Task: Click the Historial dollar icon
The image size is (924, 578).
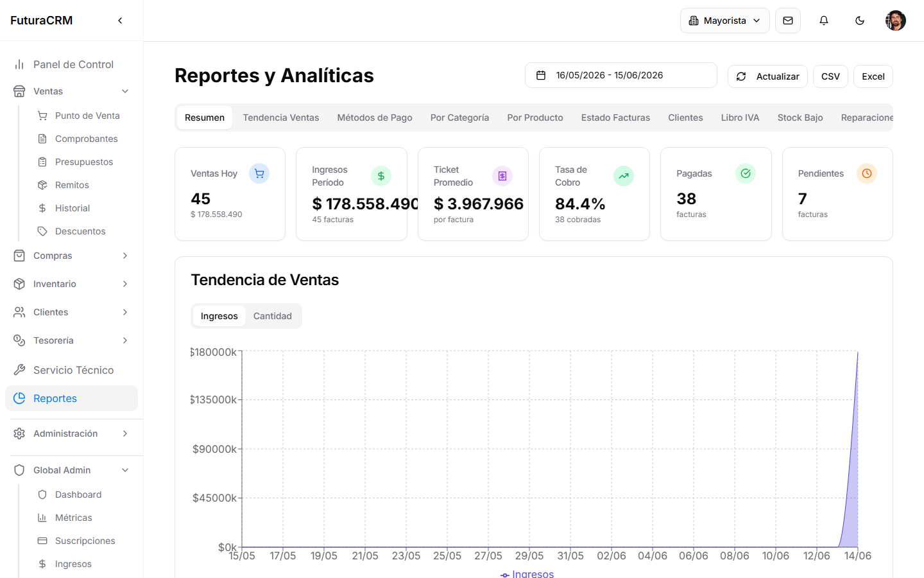Action: coord(42,208)
